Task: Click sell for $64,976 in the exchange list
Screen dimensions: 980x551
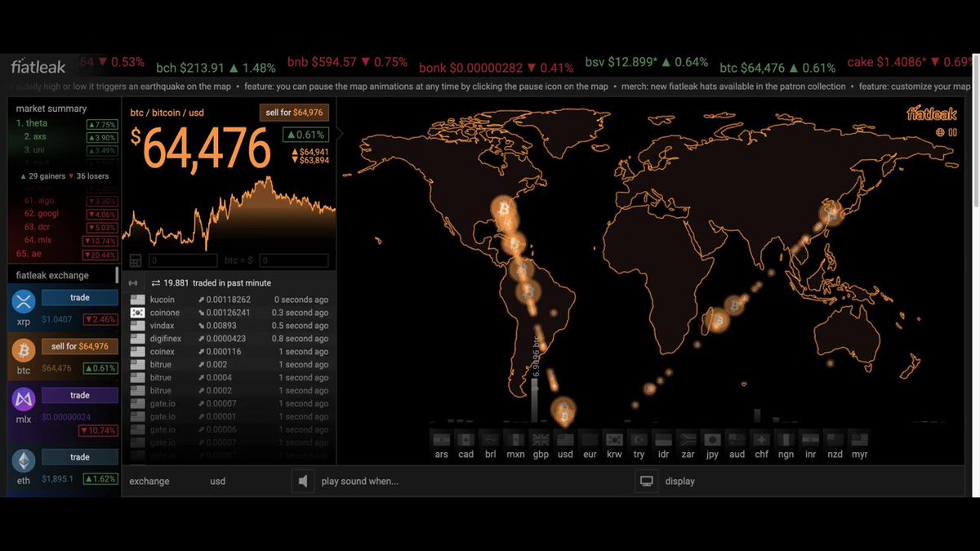Action: click(x=80, y=347)
